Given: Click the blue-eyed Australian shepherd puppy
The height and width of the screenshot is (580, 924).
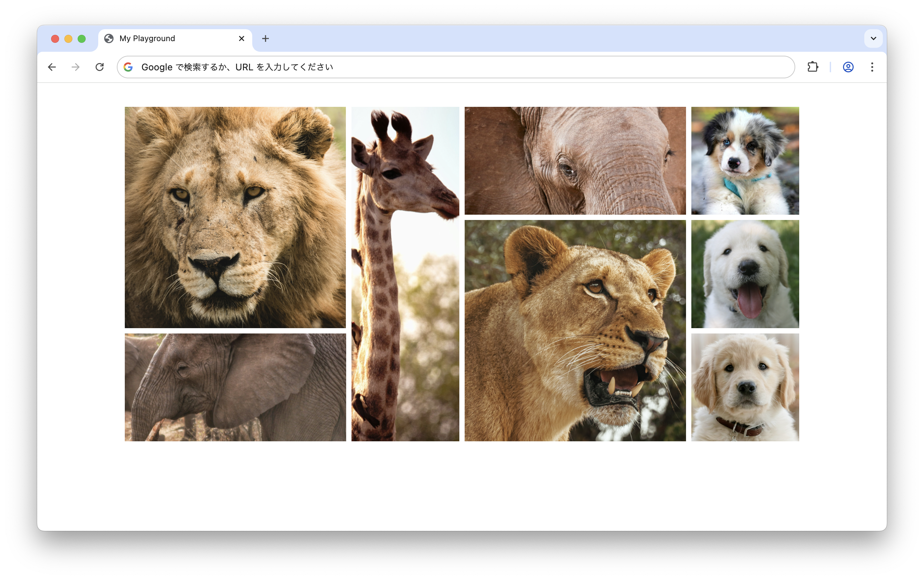Looking at the screenshot, I should (745, 160).
